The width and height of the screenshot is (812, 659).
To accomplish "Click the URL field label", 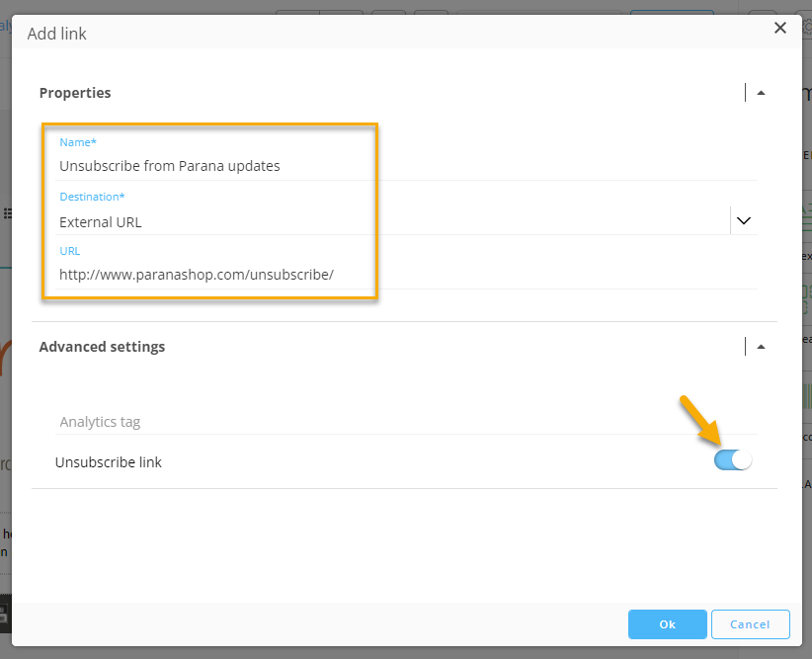I will (69, 251).
